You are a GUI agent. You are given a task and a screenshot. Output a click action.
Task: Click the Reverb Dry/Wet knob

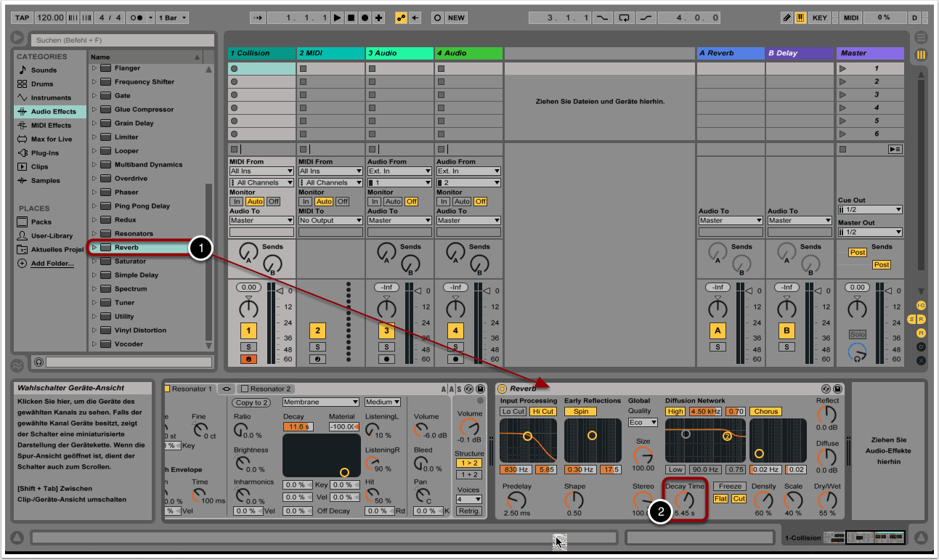point(827,500)
